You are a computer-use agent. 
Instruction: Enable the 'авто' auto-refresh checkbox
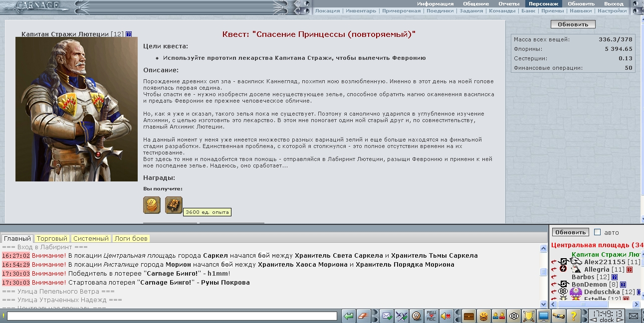[x=598, y=232]
